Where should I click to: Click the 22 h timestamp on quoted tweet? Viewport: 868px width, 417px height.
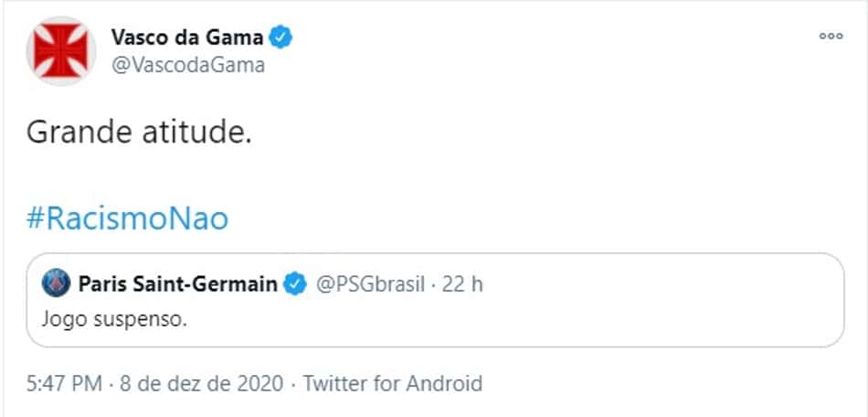[x=462, y=284]
